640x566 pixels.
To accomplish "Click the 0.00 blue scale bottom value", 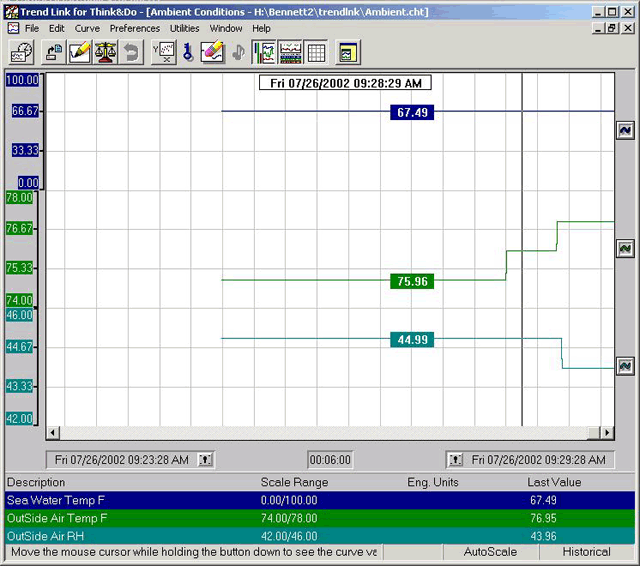I will coord(28,182).
